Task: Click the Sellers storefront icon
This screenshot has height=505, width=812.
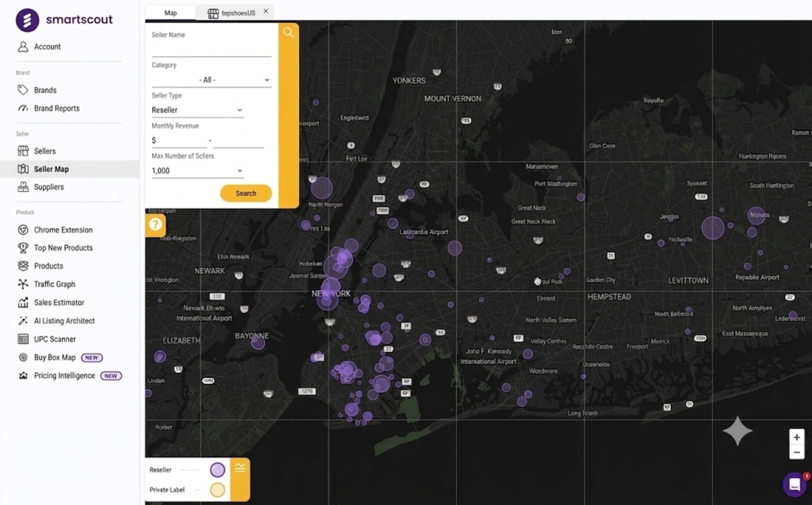Action: point(23,151)
